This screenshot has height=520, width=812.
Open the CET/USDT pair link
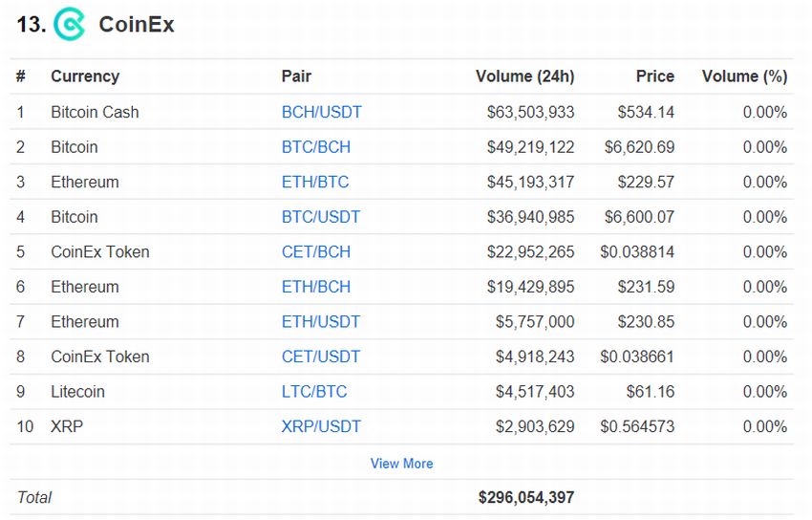tap(321, 357)
